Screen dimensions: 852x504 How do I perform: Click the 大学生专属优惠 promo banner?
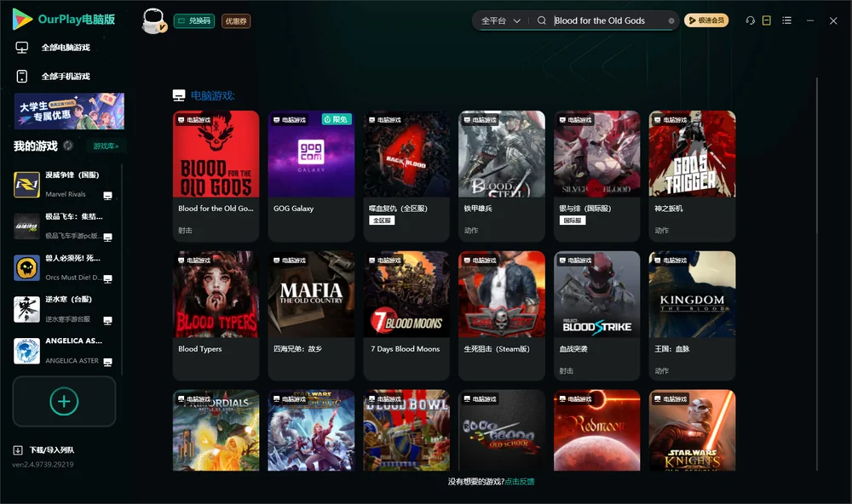(70, 111)
